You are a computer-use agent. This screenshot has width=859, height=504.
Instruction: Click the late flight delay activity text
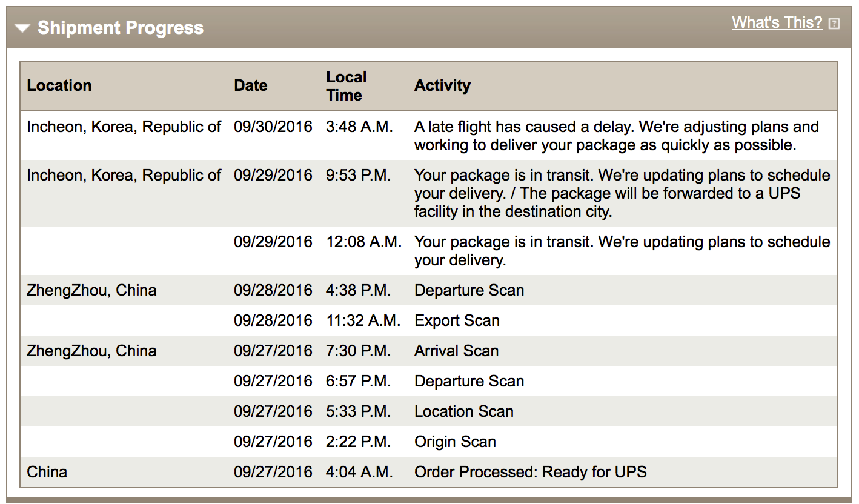pos(617,136)
